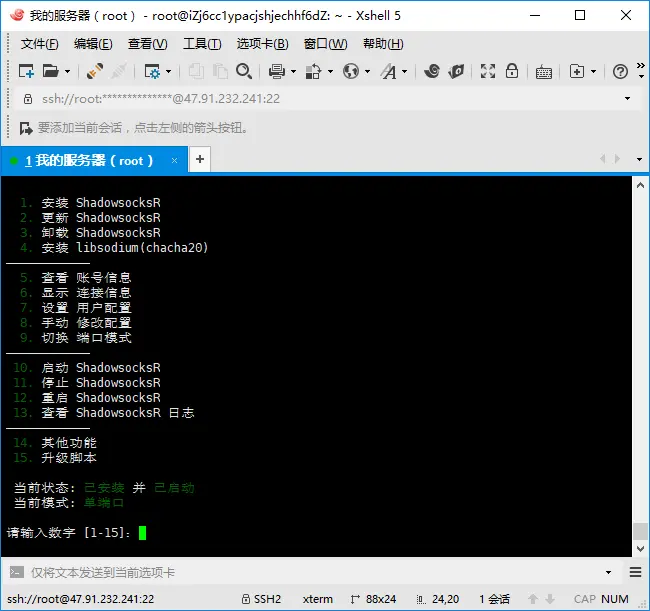Click the terminal line 14. 其他功能
This screenshot has height=611, width=650.
(55, 443)
